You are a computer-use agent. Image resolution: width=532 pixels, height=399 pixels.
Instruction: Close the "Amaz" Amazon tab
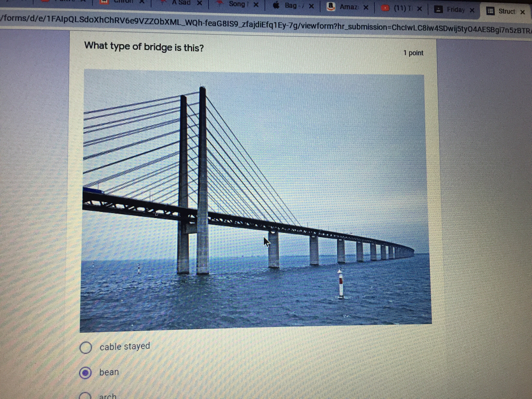[366, 8]
